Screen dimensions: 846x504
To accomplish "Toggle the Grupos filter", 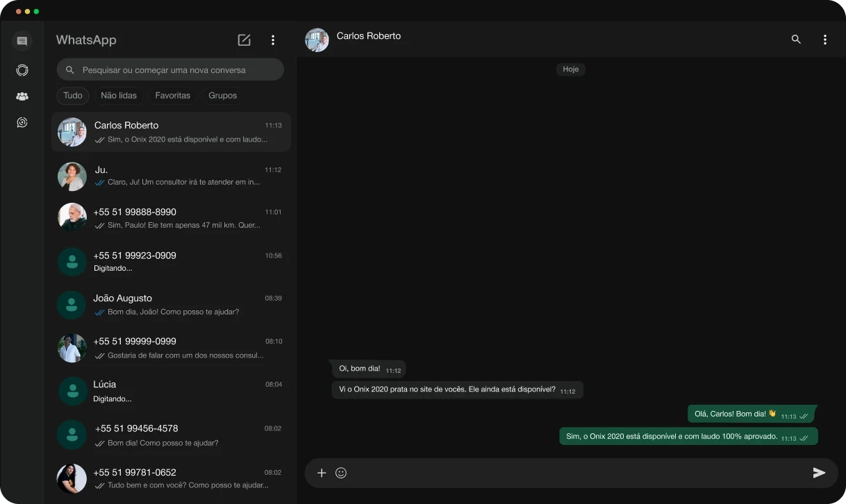I will coord(222,95).
